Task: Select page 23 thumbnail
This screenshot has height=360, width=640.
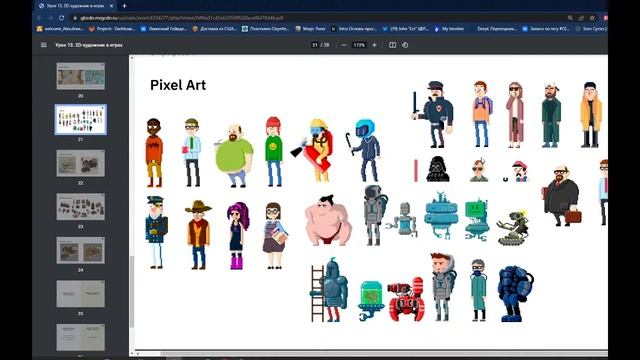Action: click(80, 207)
